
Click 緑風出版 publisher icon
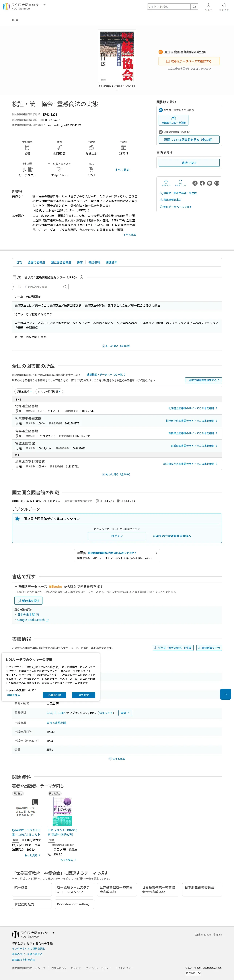91,147
